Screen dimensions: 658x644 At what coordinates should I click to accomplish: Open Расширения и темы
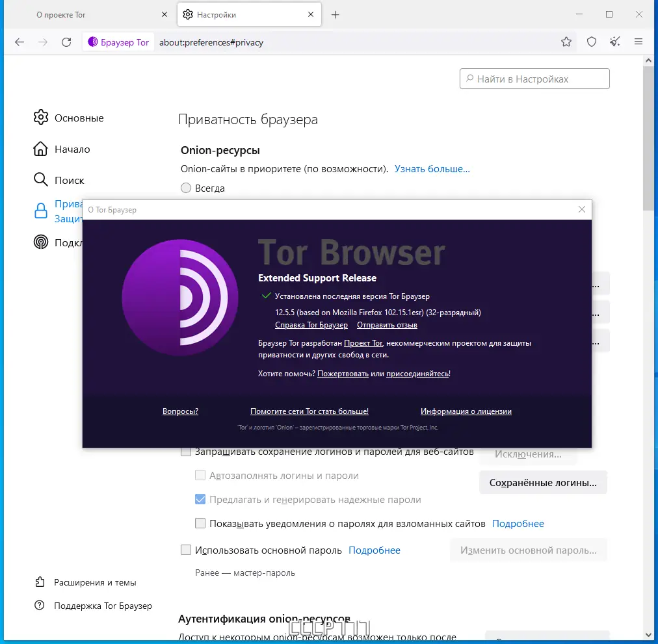point(86,582)
